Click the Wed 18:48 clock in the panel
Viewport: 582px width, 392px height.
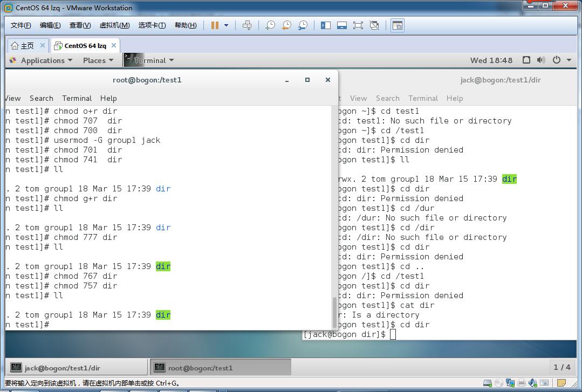(491, 60)
